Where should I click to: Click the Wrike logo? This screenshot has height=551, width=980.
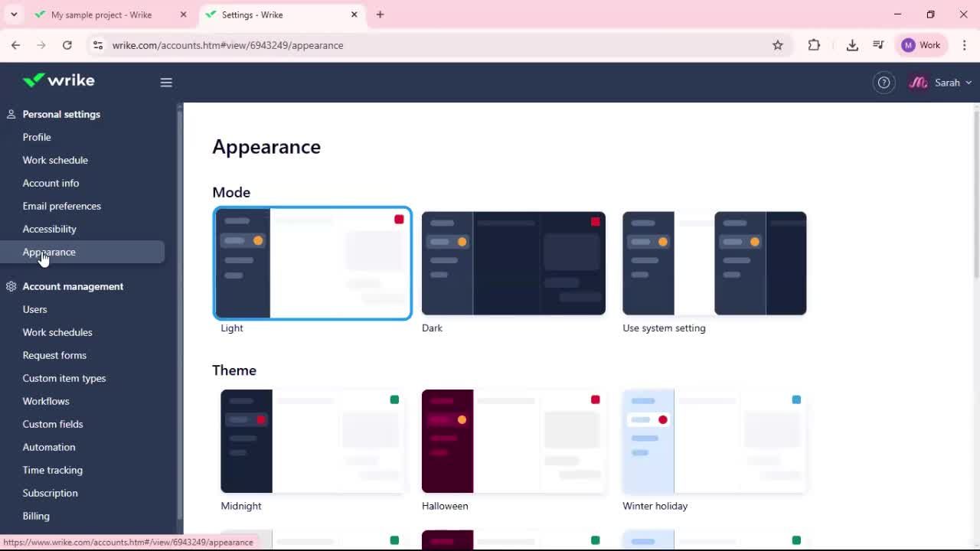tap(58, 80)
